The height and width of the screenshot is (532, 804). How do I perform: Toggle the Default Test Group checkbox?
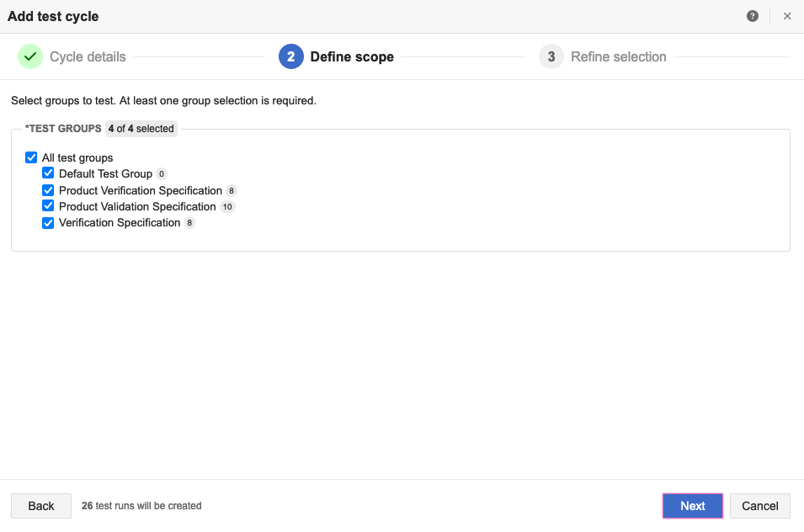click(49, 173)
